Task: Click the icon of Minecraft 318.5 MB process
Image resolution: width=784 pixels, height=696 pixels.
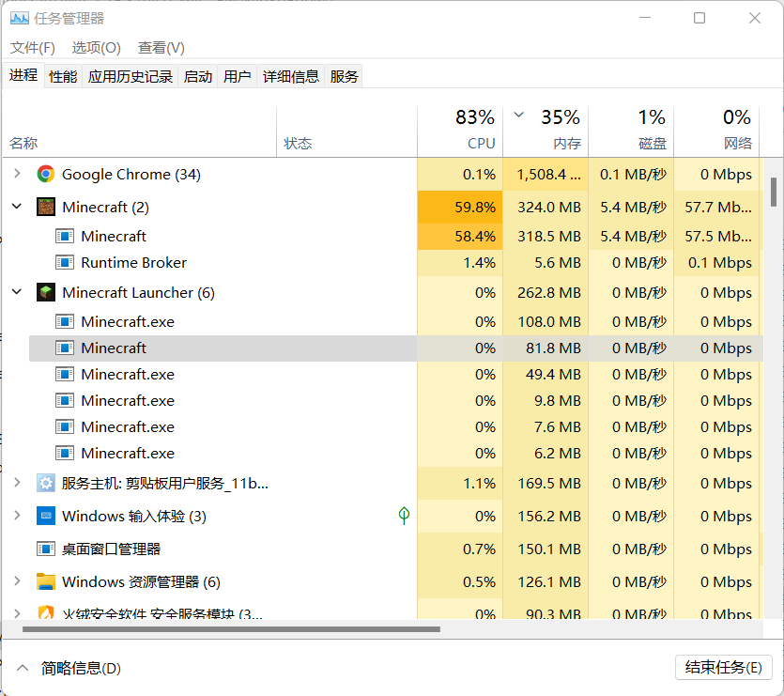Action: 65,236
